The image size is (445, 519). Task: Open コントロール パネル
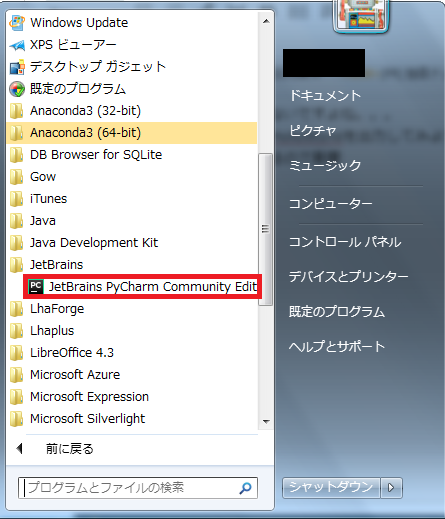coord(345,242)
